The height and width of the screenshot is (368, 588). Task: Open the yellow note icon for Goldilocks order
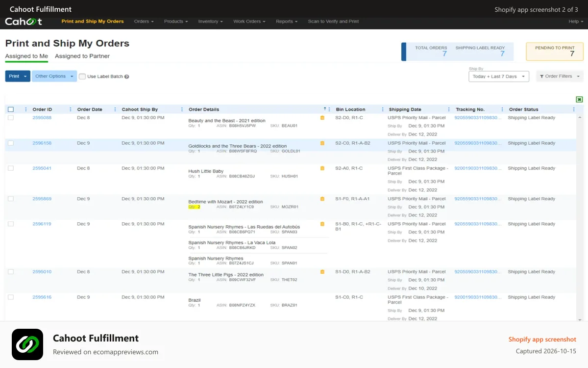click(322, 143)
